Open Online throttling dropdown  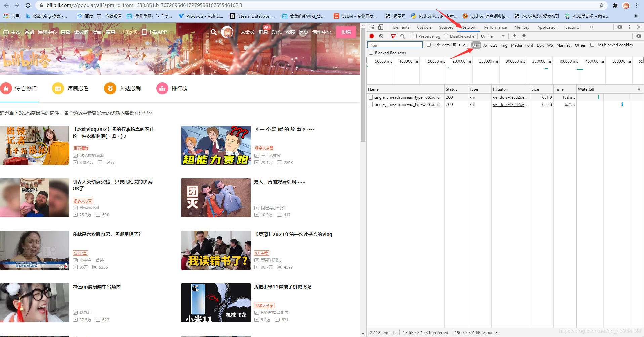point(492,36)
